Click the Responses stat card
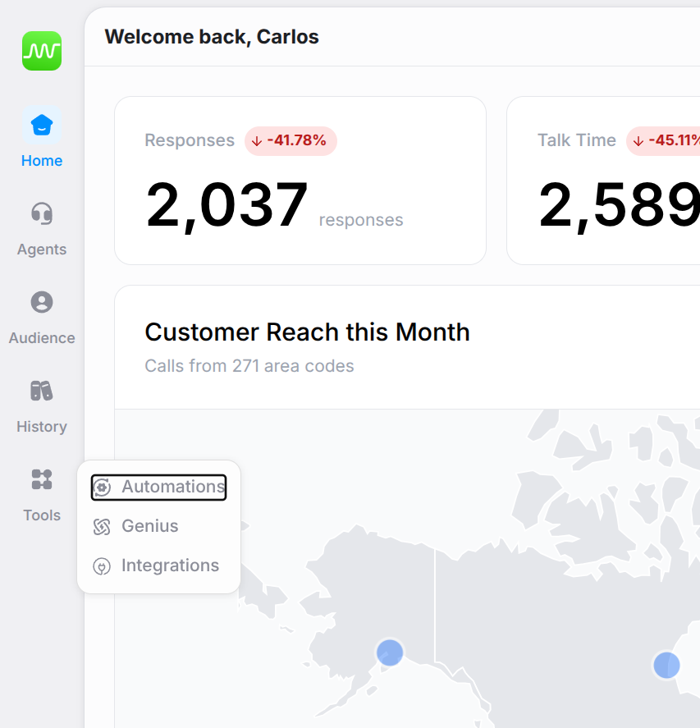Viewport: 700px width, 728px height. coord(300,181)
